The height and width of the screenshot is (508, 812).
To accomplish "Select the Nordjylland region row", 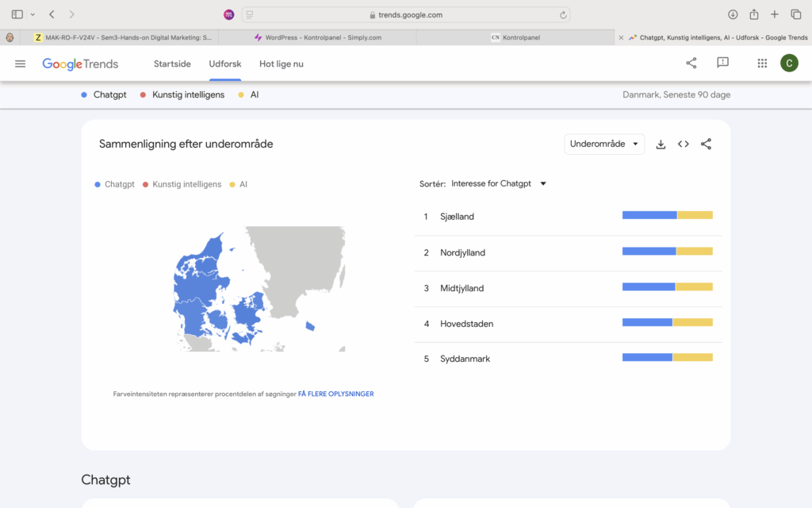I will 462,252.
